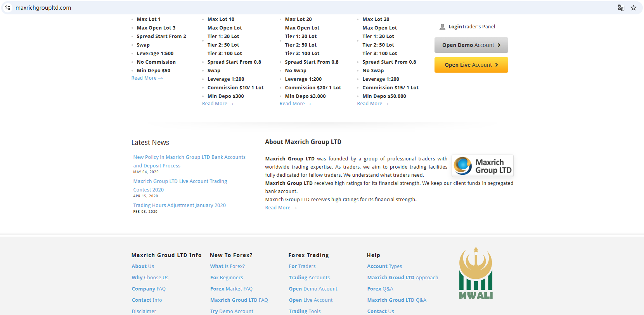Image resolution: width=644 pixels, height=315 pixels.
Task: Open Why Choose Us footer link
Action: (x=150, y=278)
